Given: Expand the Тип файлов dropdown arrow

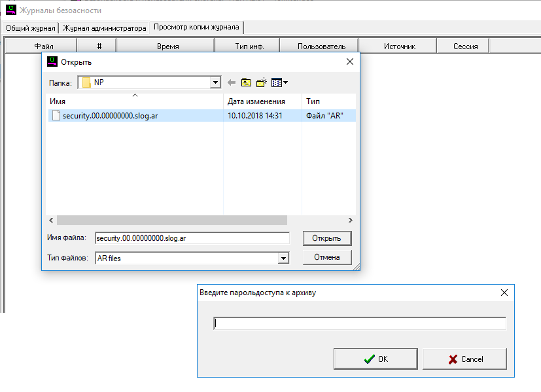Looking at the screenshot, I should pyautogui.click(x=283, y=258).
